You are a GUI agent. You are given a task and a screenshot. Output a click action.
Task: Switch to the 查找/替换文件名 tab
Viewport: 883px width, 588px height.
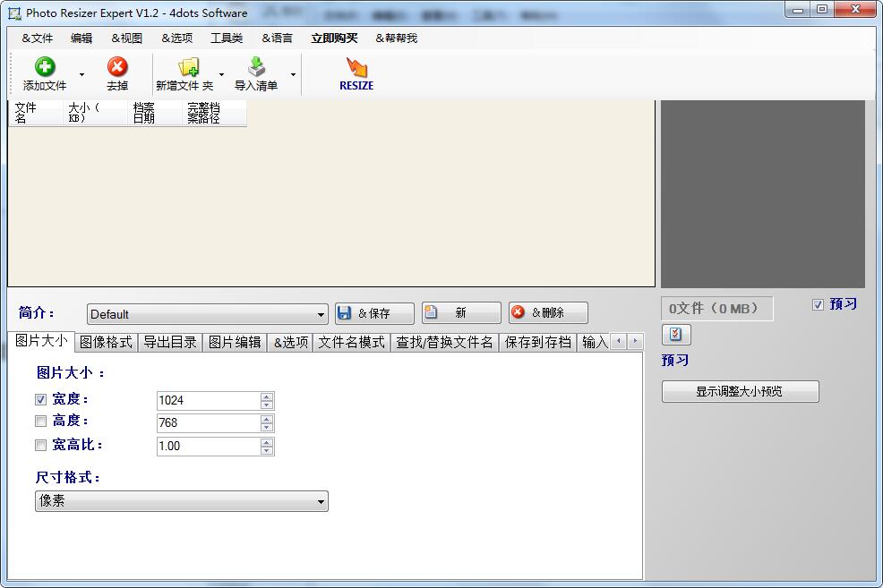(x=444, y=342)
